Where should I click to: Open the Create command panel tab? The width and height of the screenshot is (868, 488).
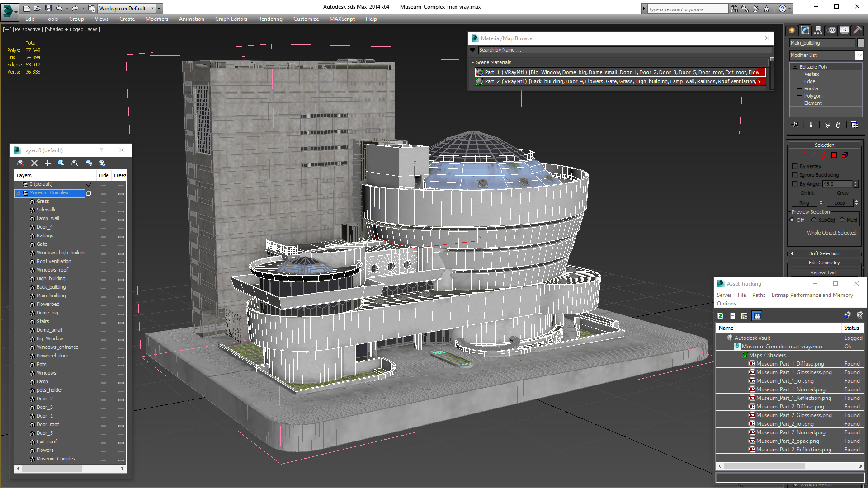coord(792,30)
